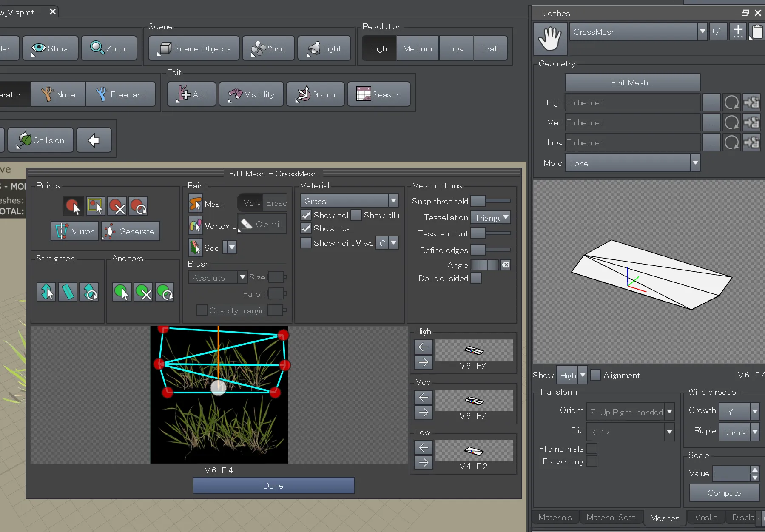Click the Compute scale button
The height and width of the screenshot is (532, 765).
click(x=724, y=493)
